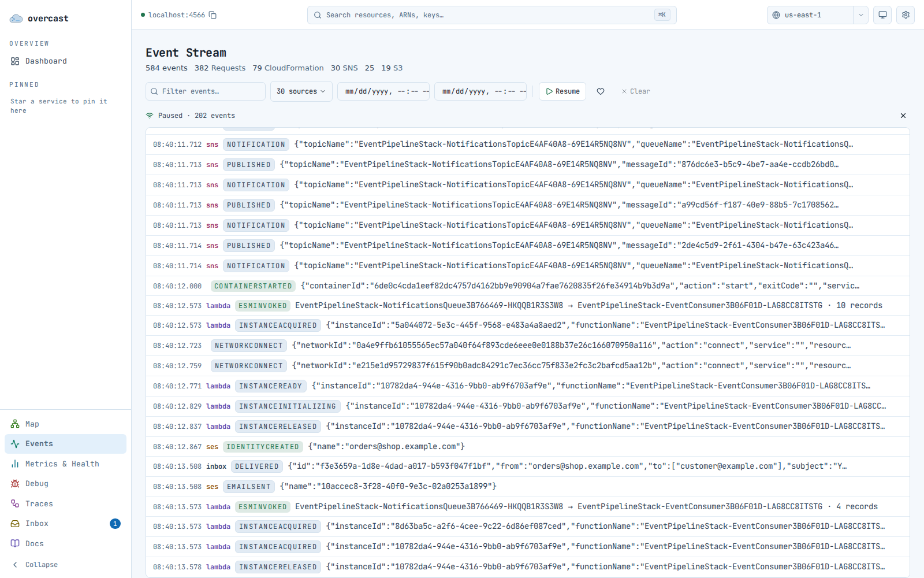Click the Collapse chevron icon
The width and height of the screenshot is (924, 578).
pos(15,565)
